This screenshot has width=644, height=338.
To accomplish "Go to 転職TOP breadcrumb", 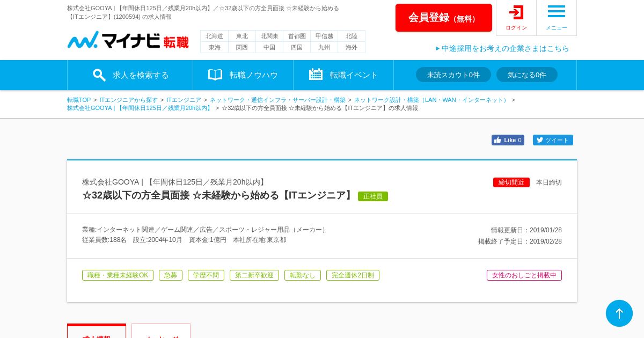I will tap(79, 100).
